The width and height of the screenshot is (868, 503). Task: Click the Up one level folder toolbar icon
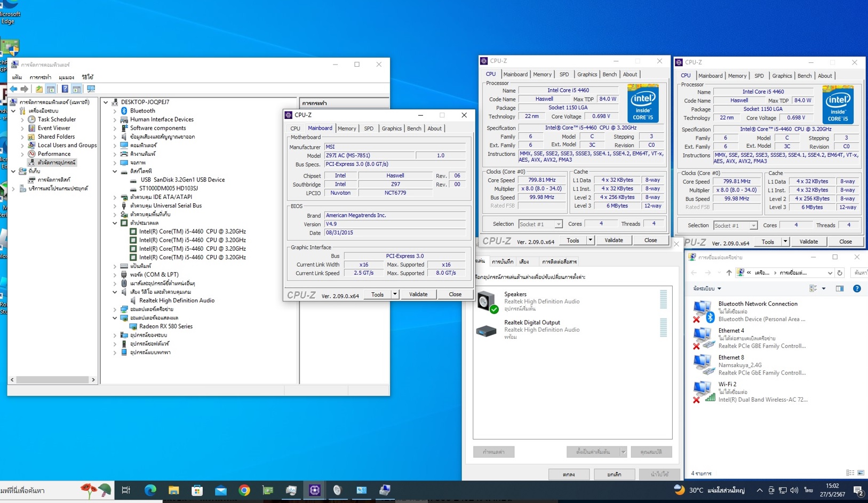39,89
